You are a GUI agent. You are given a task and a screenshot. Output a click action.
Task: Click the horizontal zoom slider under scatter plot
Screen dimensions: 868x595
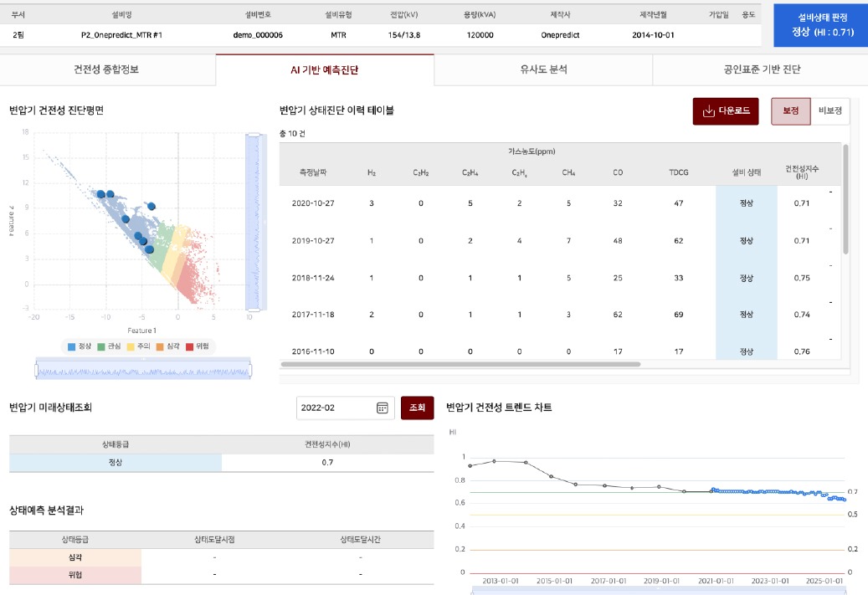143,370
